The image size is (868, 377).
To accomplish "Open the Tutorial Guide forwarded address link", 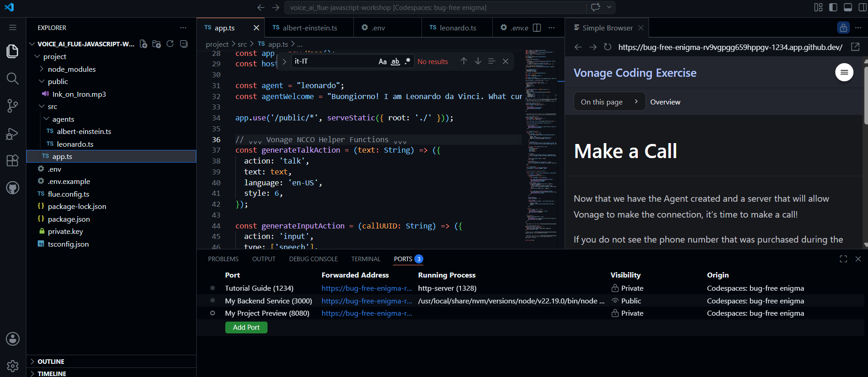I will [x=367, y=288].
